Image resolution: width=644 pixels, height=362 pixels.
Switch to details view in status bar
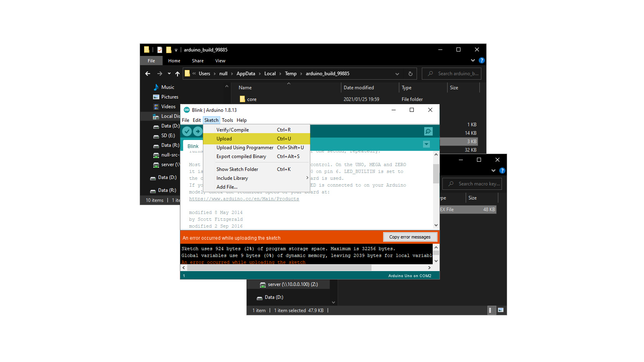(x=490, y=310)
